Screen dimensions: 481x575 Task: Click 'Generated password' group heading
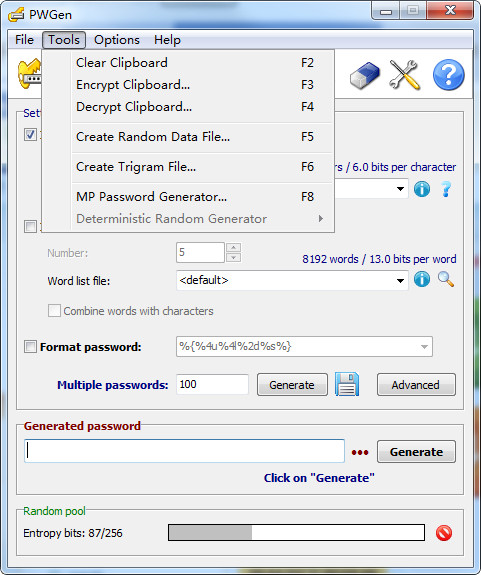click(x=82, y=426)
